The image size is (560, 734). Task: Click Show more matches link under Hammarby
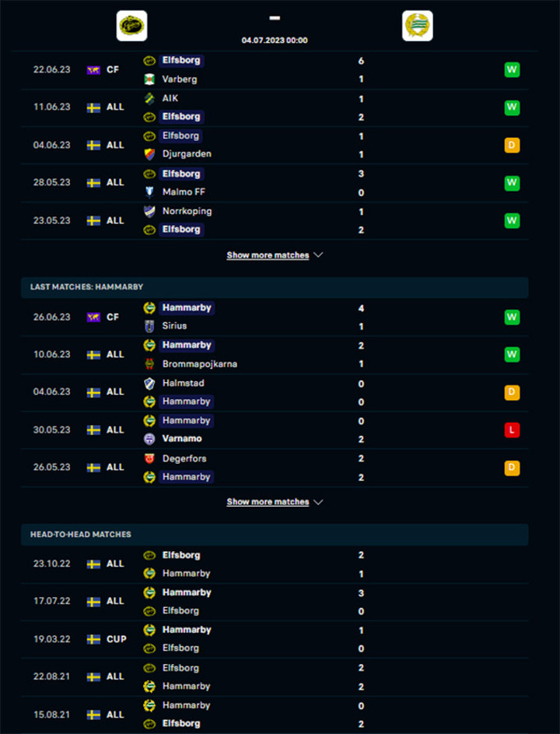268,502
